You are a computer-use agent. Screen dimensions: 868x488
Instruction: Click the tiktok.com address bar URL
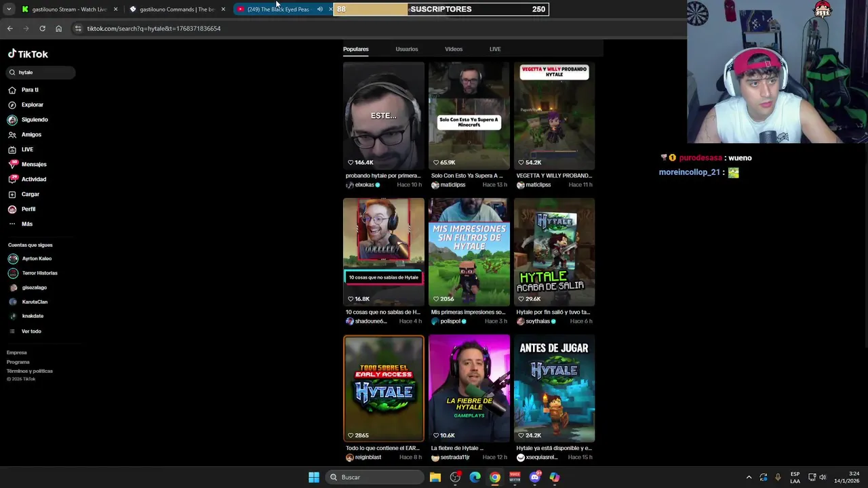pos(154,28)
